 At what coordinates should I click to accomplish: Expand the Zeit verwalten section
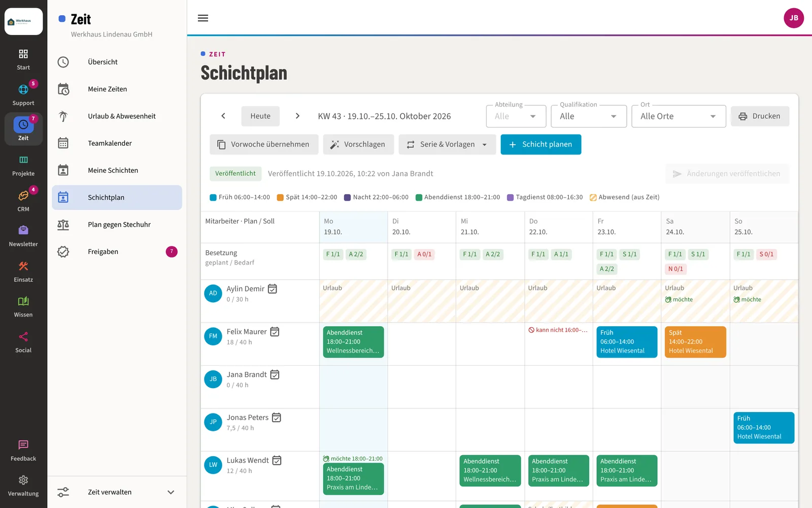117,492
